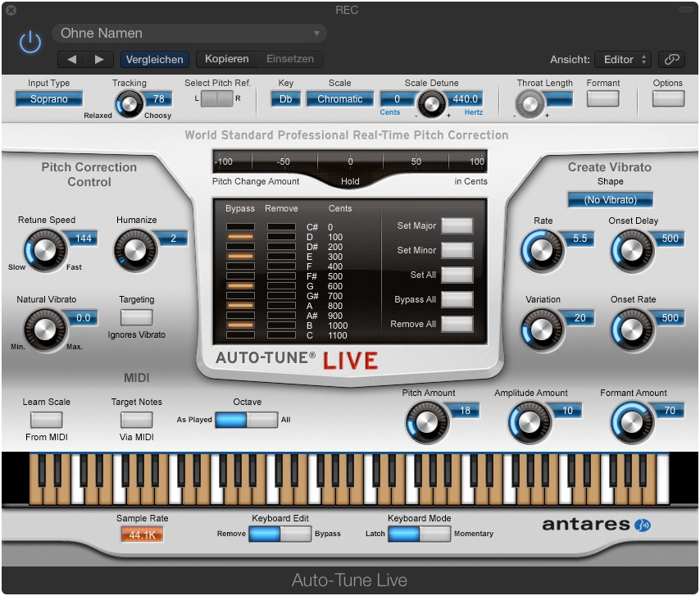Toggle Remove for note C
700x596 pixels.
281,334
